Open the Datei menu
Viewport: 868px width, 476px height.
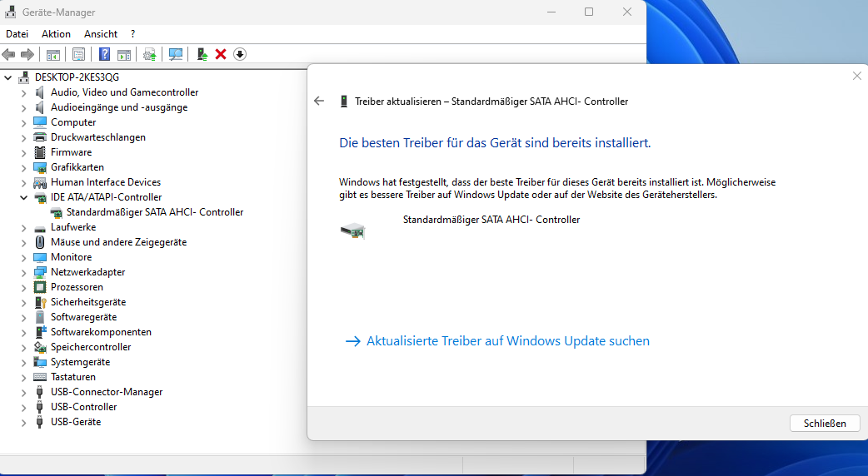point(17,34)
